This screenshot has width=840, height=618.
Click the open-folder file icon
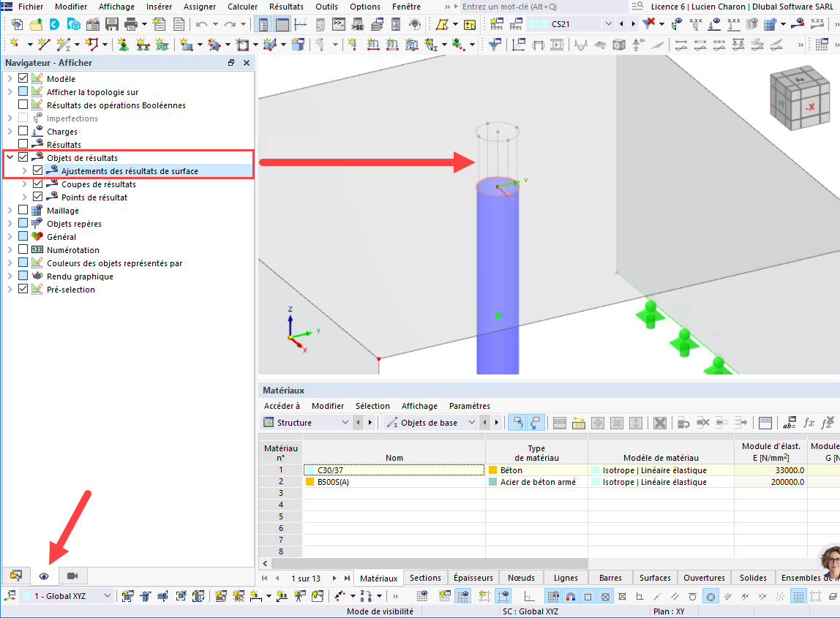click(x=36, y=25)
